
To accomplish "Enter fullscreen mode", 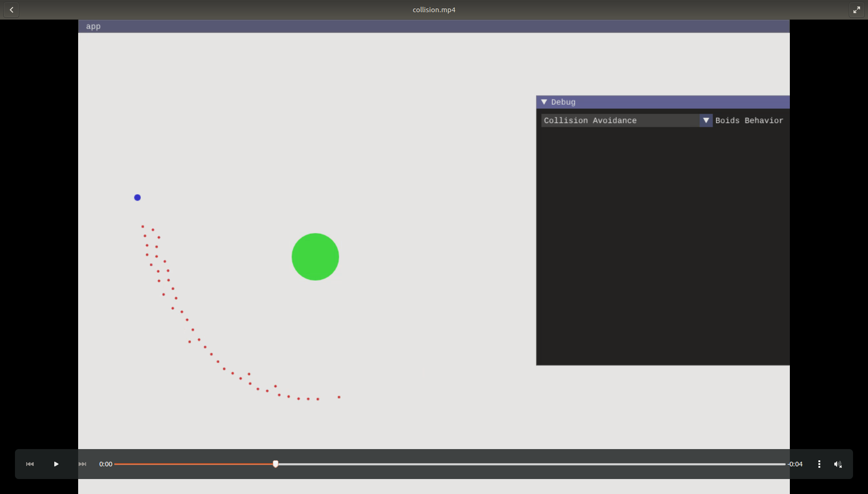I will click(857, 9).
